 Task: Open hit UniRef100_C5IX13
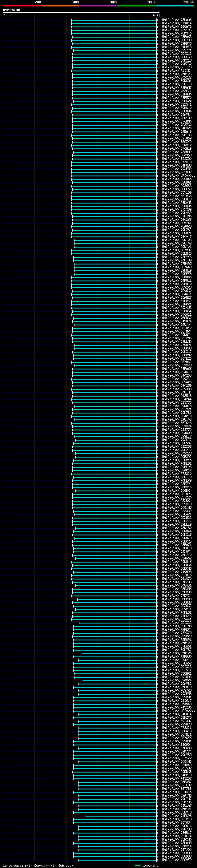pos(176,54)
